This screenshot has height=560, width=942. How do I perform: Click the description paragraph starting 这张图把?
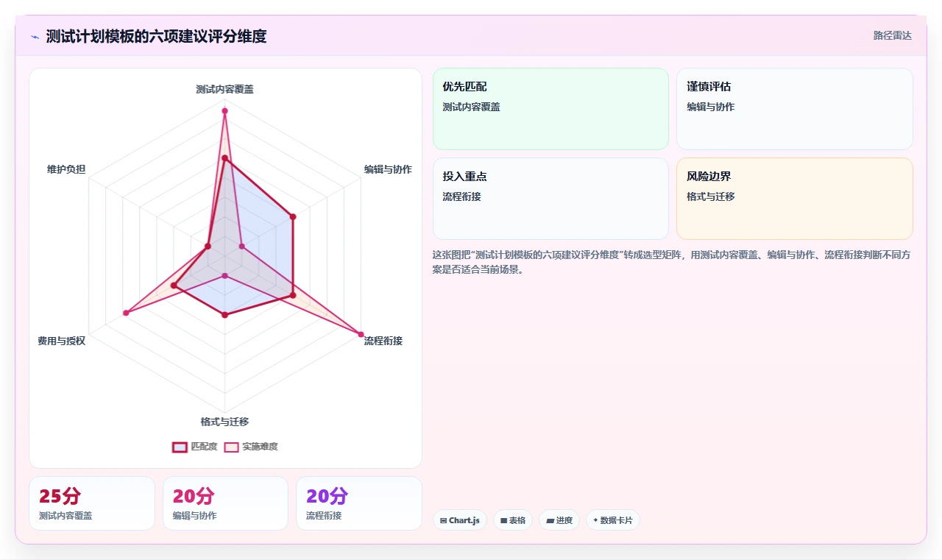[x=673, y=262]
